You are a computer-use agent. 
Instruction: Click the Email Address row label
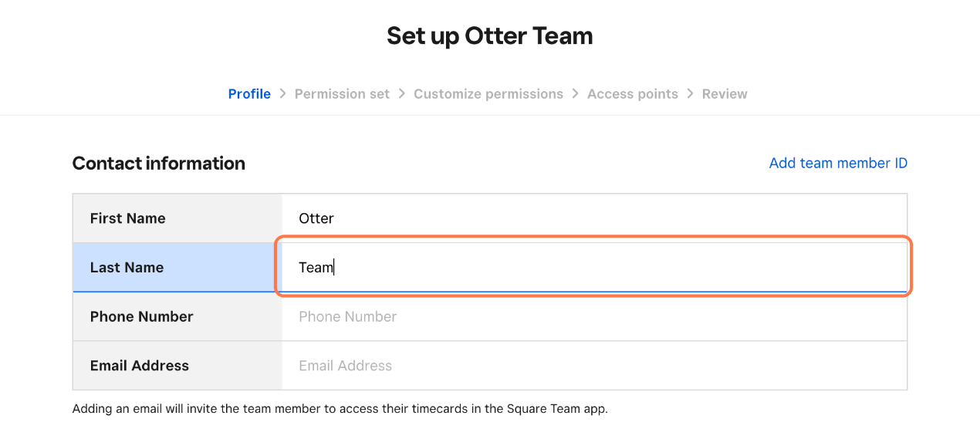140,366
